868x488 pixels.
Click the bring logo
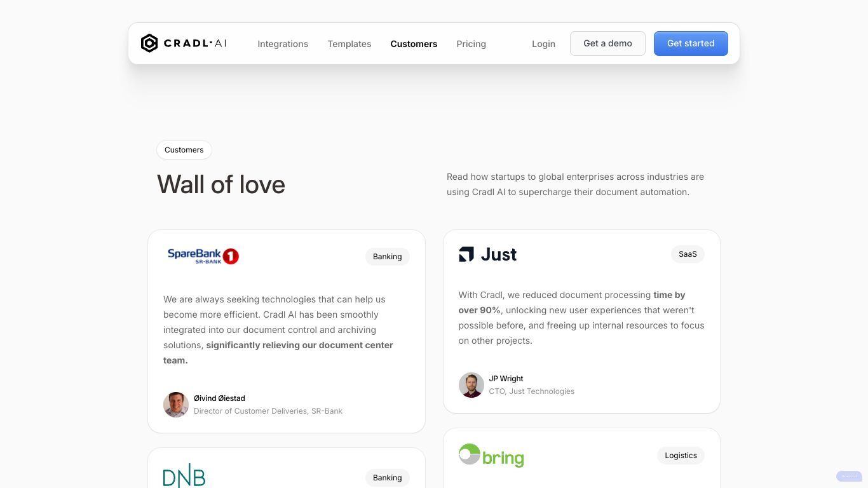pos(491,456)
